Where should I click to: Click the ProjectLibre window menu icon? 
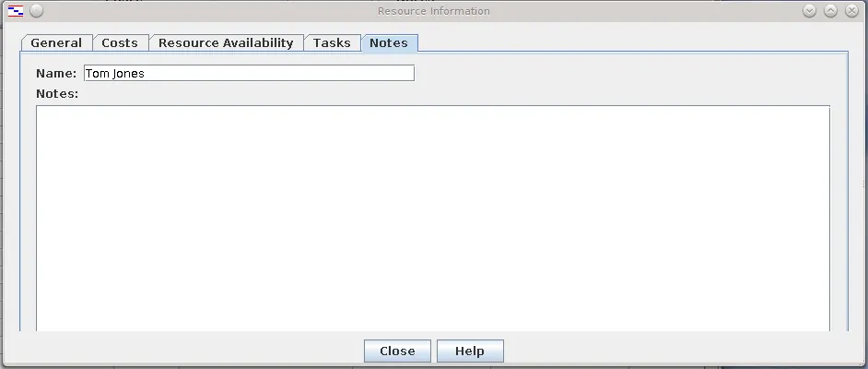point(16,10)
